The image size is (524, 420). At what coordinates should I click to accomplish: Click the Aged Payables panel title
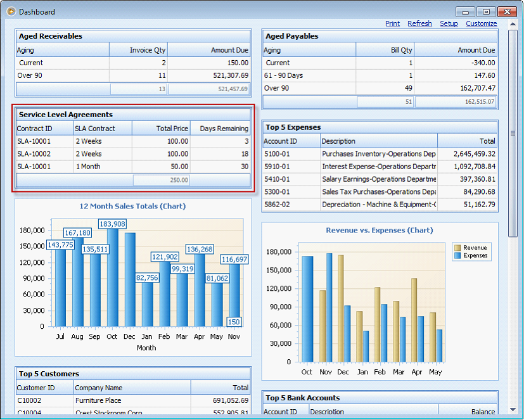click(291, 36)
